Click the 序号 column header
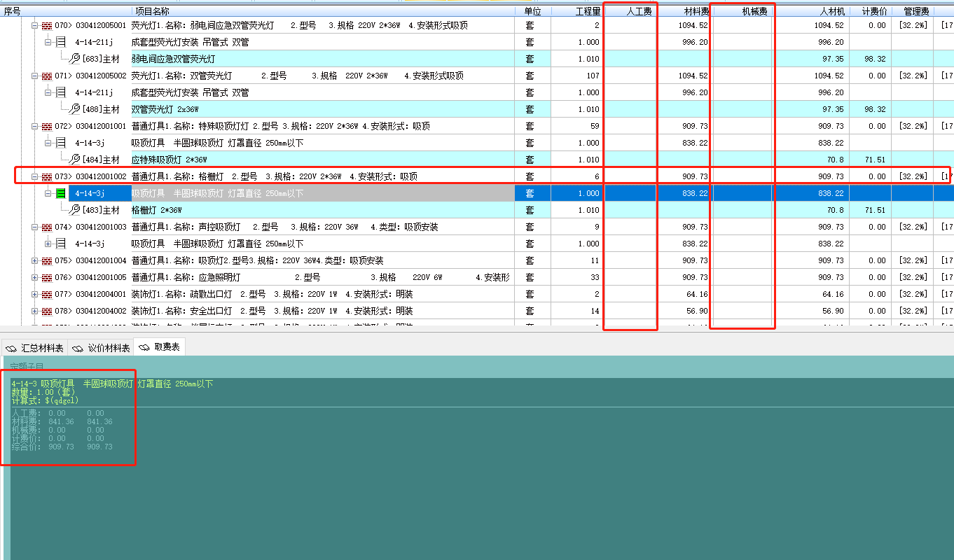Viewport: 954px width, 560px height. (66, 11)
